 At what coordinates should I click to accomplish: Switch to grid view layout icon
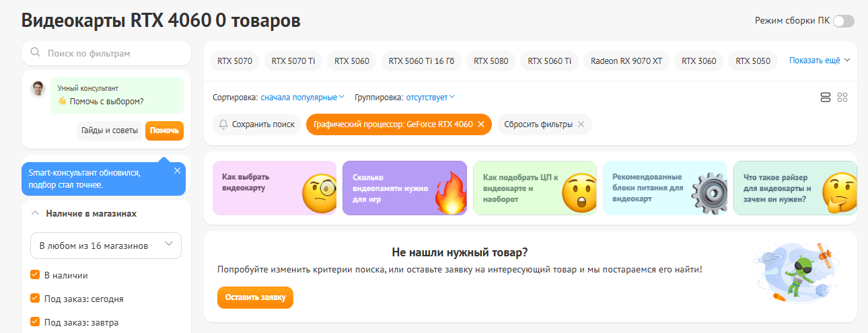pyautogui.click(x=842, y=98)
